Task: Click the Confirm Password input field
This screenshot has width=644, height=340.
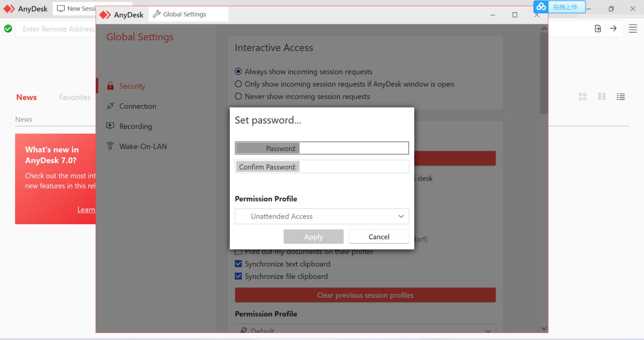Action: (x=322, y=167)
